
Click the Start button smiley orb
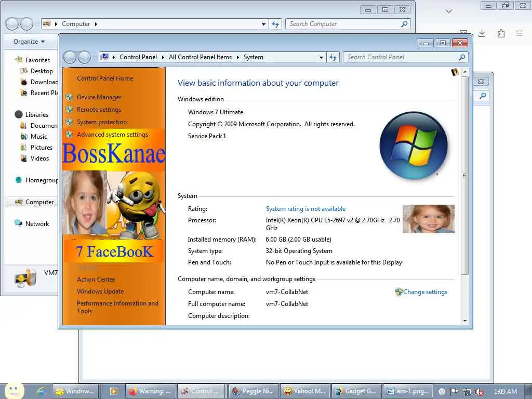pos(14,391)
